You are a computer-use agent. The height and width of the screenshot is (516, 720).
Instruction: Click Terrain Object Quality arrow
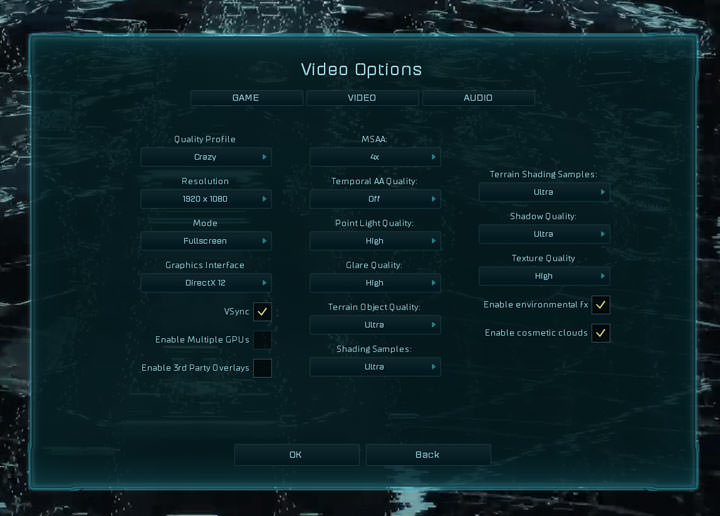point(433,325)
